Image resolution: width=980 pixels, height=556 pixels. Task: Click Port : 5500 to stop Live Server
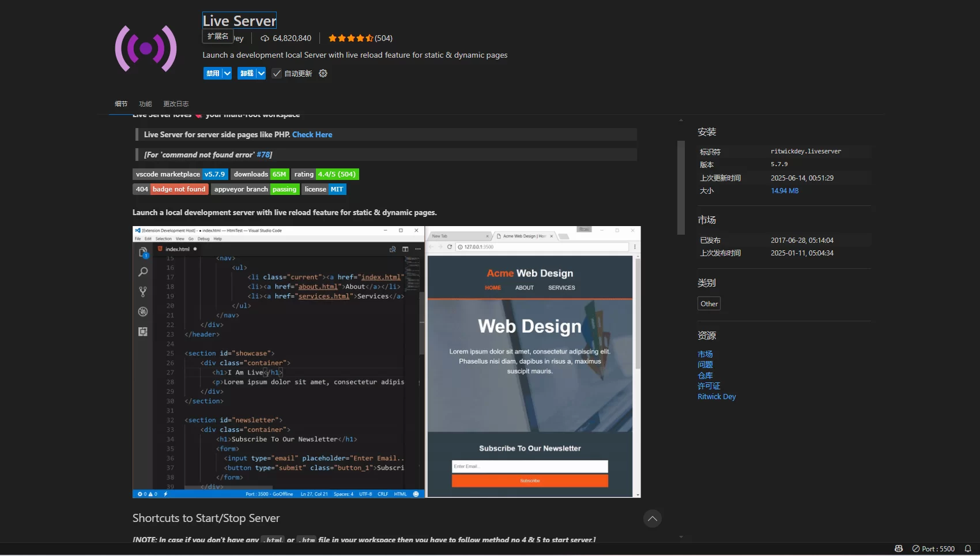(933, 549)
